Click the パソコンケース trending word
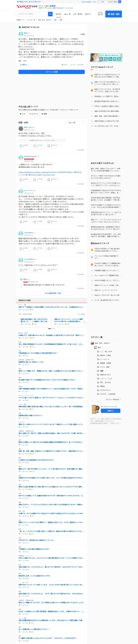 (33, 114)
